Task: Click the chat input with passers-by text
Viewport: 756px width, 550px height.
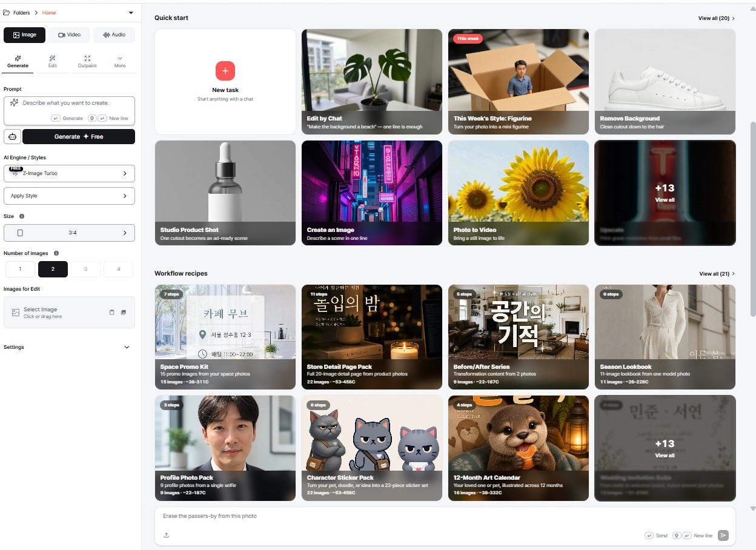Action: click(x=445, y=517)
